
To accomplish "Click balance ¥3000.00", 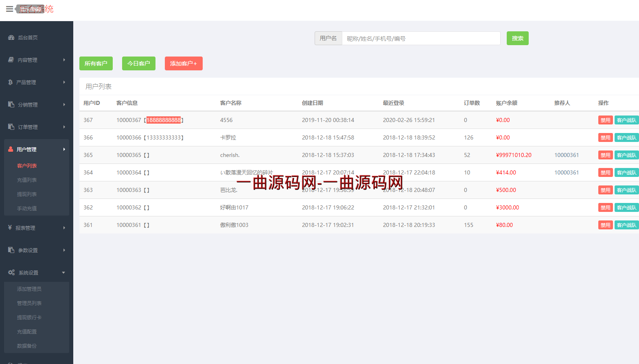I will (x=508, y=207).
